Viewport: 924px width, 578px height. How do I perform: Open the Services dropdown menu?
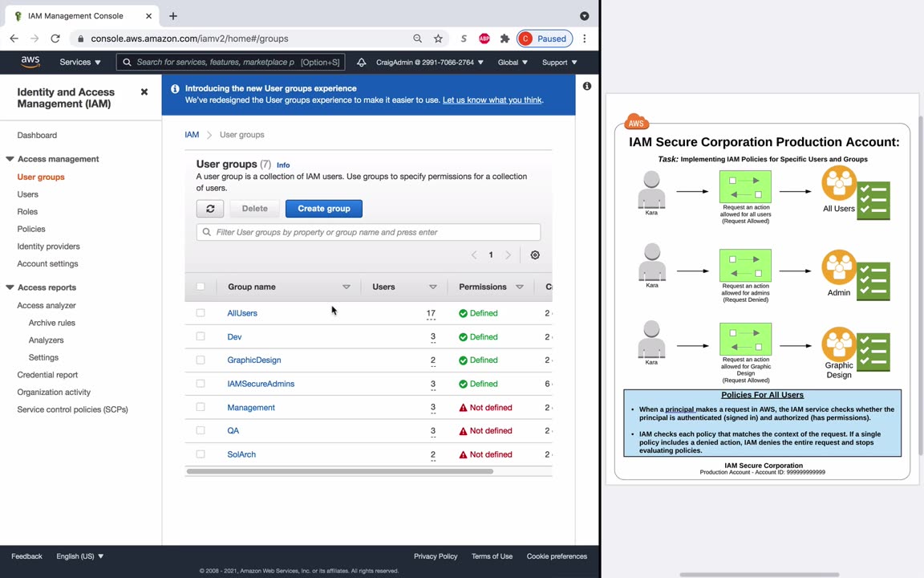[x=80, y=62]
